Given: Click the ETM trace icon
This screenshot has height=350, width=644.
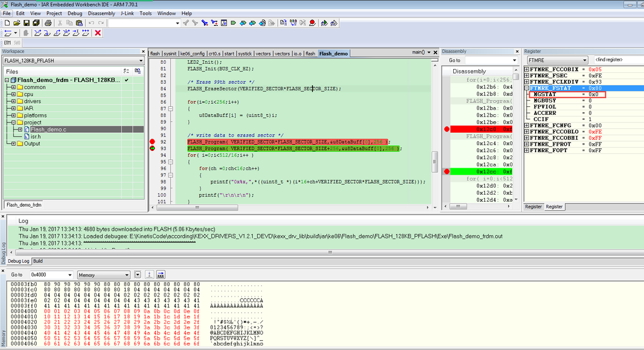Looking at the screenshot, I should (x=8, y=43).
